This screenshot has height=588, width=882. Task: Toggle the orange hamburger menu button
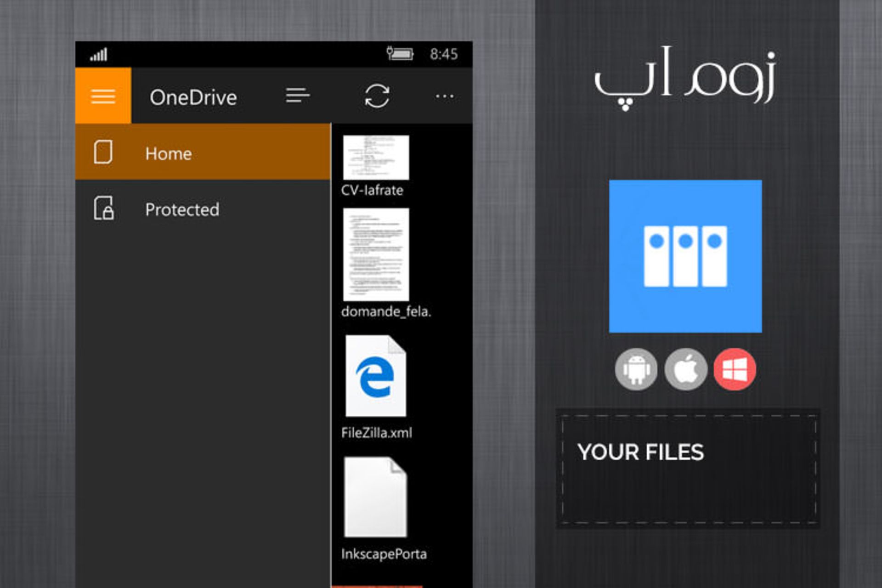103,96
